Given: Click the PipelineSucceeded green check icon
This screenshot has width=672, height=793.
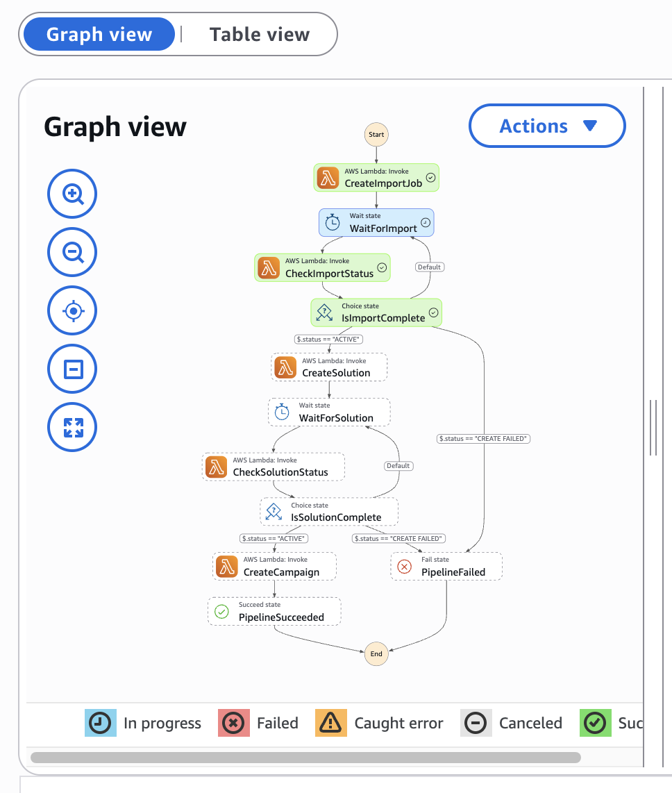Looking at the screenshot, I should coord(221,612).
